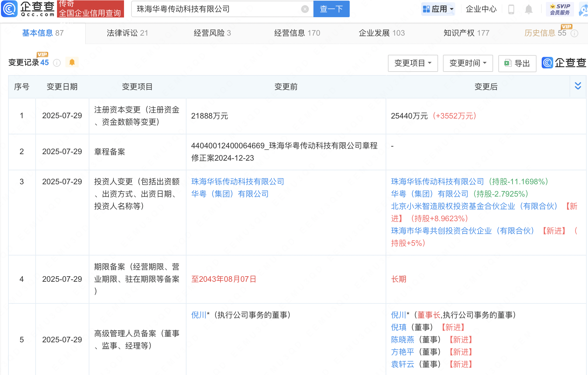The image size is (588, 375).
Task: Click the info icon next to 变更记录 45
Action: [x=57, y=63]
